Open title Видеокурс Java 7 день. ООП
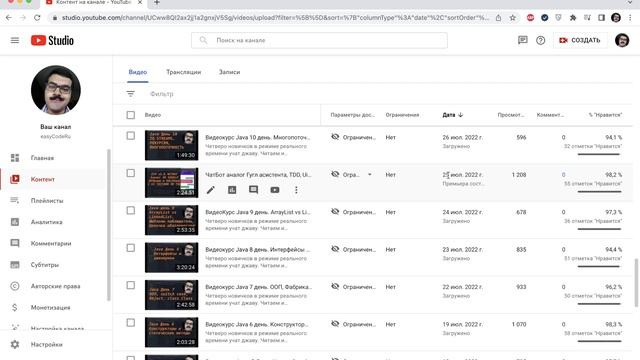 258,287
